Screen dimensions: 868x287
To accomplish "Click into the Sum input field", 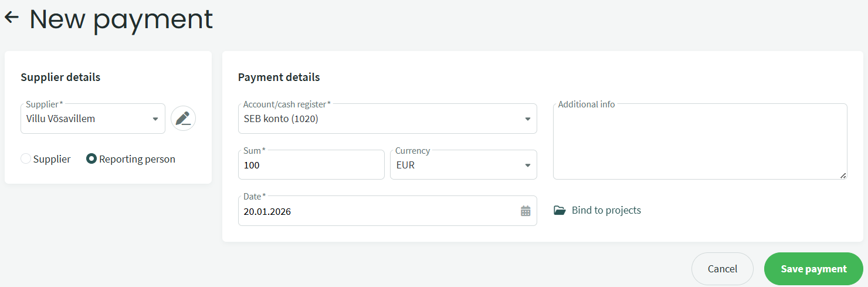I will [x=311, y=166].
